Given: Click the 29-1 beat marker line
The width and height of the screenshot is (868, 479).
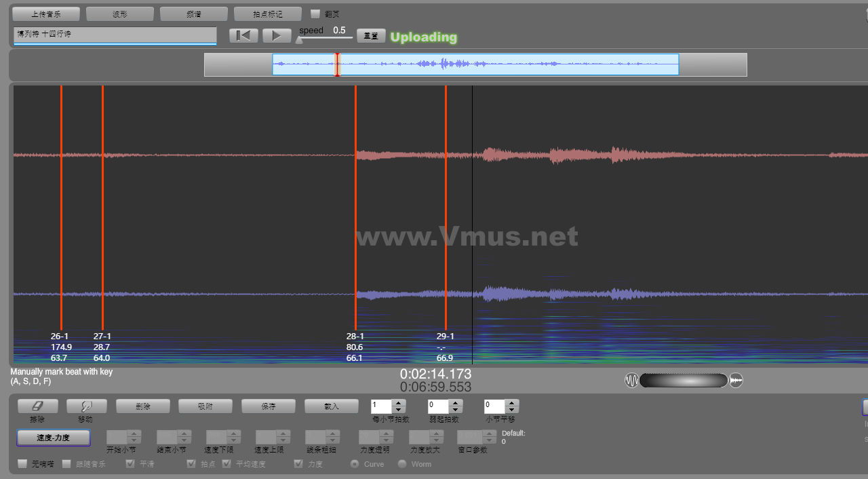Looking at the screenshot, I should [x=446, y=204].
